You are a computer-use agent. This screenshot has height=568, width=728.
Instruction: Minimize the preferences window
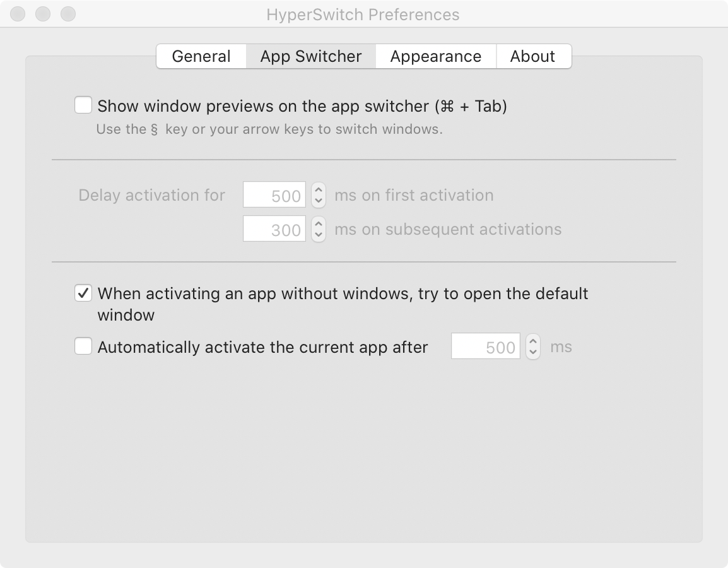[x=44, y=13]
